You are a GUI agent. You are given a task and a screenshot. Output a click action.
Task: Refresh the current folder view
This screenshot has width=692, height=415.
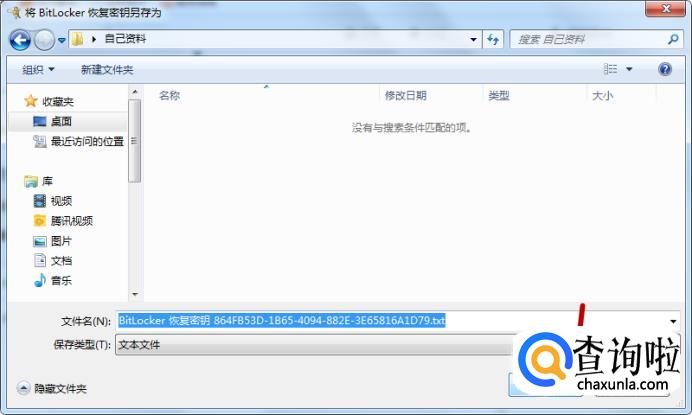[493, 39]
